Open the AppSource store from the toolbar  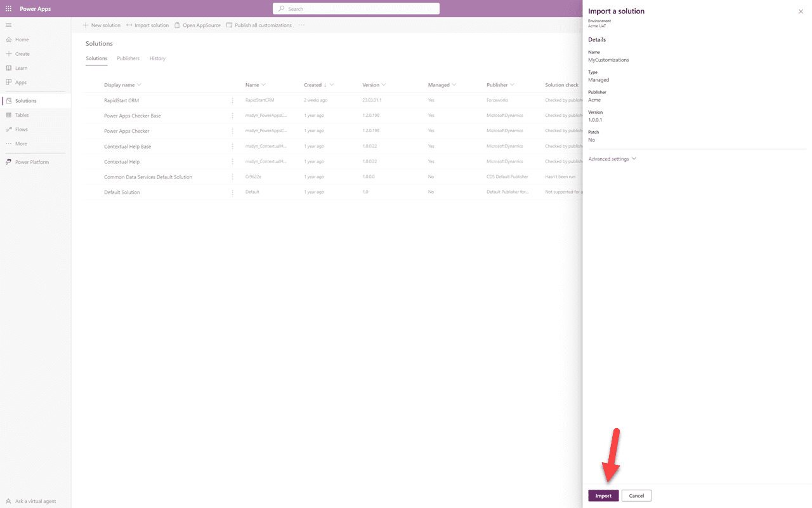pyautogui.click(x=202, y=25)
